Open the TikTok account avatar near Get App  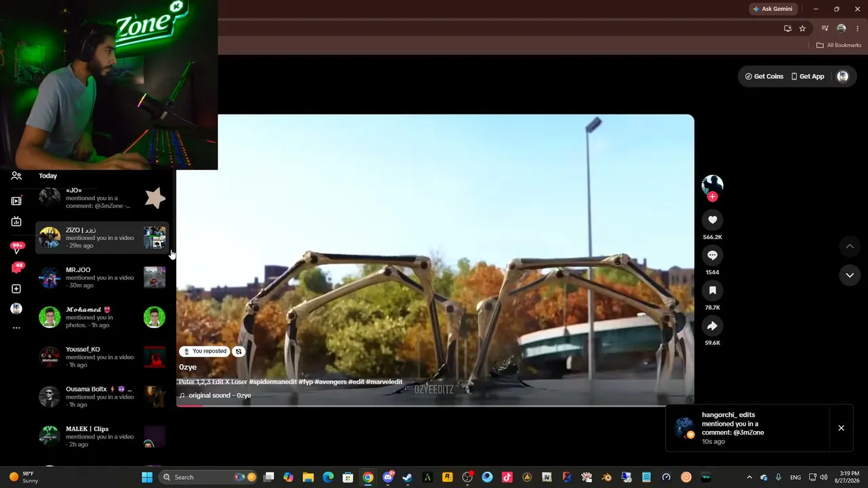(x=843, y=77)
